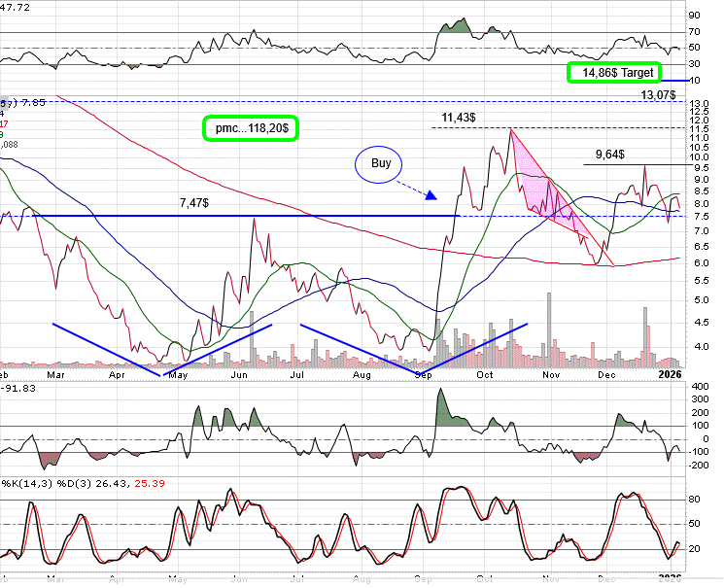724x588 pixels.
Task: Click the '11,43$' resistance label
Action: (459, 118)
